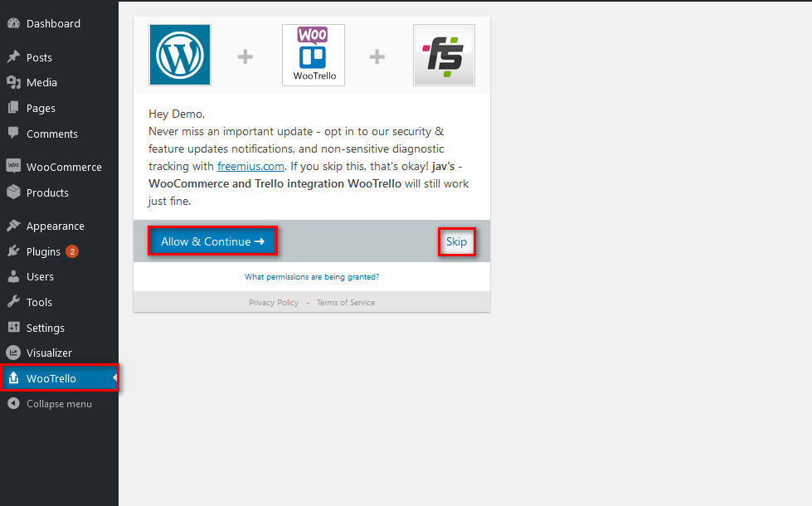Click the Allow & Continue button
812x506 pixels.
[x=213, y=241]
